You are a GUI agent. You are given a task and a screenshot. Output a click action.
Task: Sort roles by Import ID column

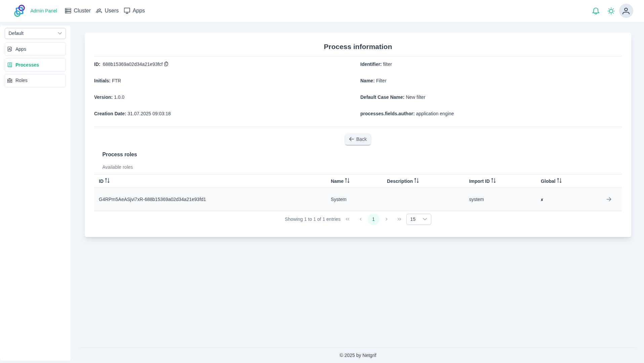coord(493,181)
